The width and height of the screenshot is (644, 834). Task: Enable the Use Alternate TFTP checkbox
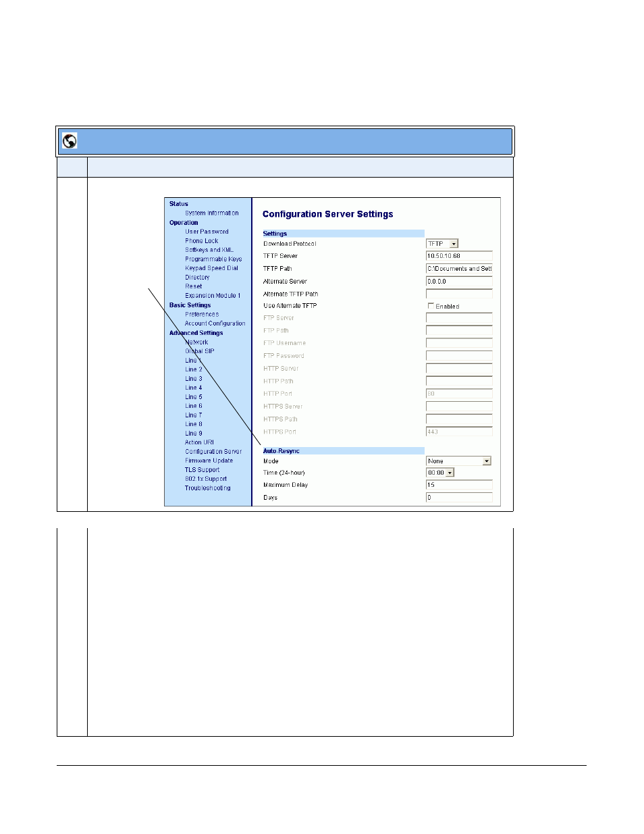pyautogui.click(x=431, y=306)
